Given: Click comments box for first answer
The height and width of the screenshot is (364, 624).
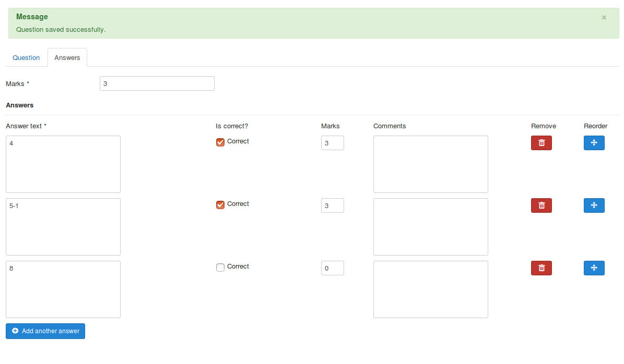Looking at the screenshot, I should [430, 164].
